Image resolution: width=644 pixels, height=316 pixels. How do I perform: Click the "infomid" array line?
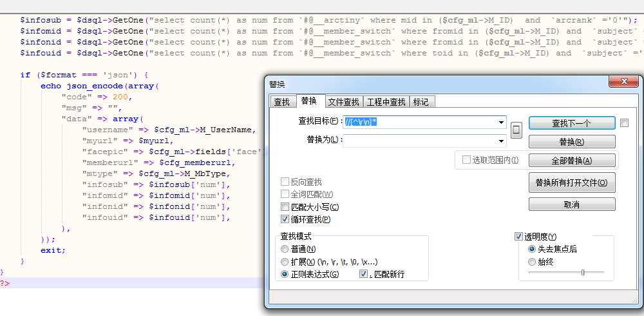pyautogui.click(x=156, y=195)
